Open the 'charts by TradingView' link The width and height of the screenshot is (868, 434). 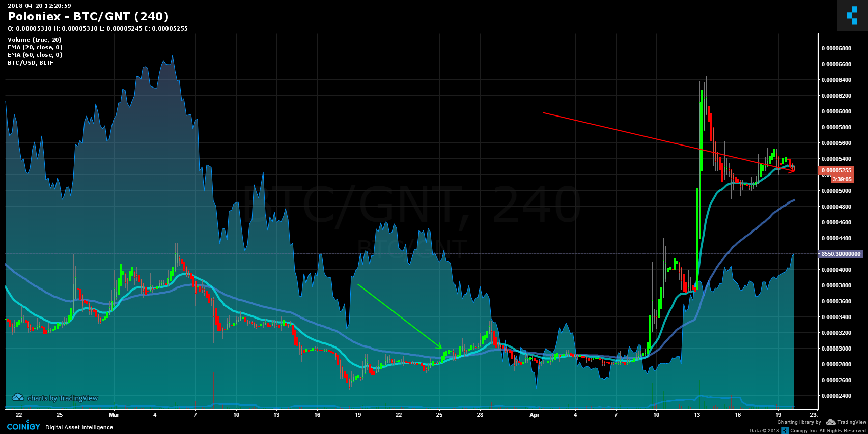click(x=55, y=398)
